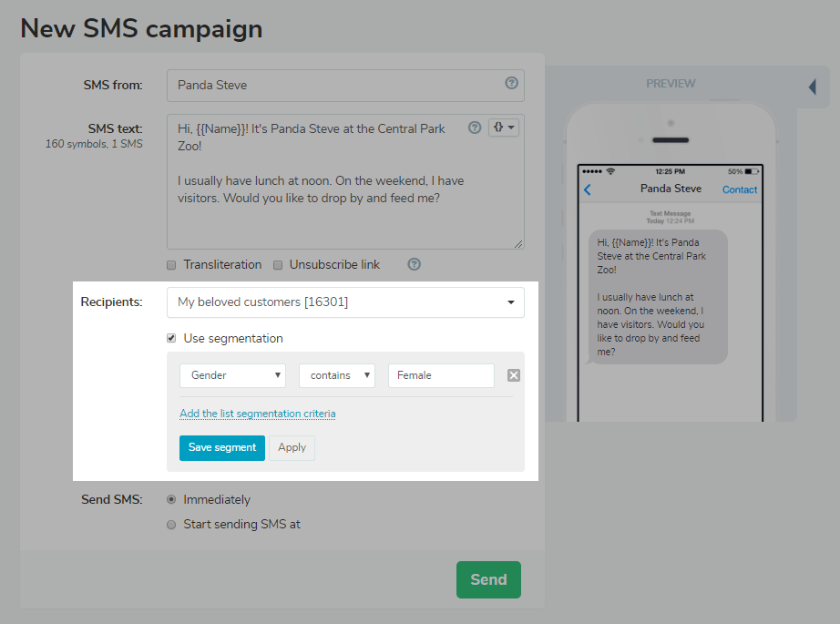The image size is (840, 624).
Task: Click the help icon beside Unsubscribe link
Action: 415,264
